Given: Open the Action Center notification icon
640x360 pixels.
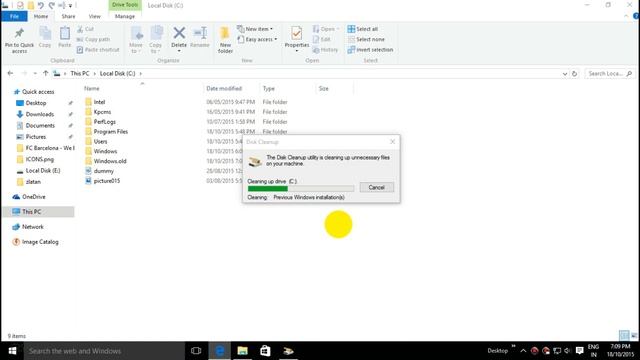Looking at the screenshot, I should pos(579,351).
